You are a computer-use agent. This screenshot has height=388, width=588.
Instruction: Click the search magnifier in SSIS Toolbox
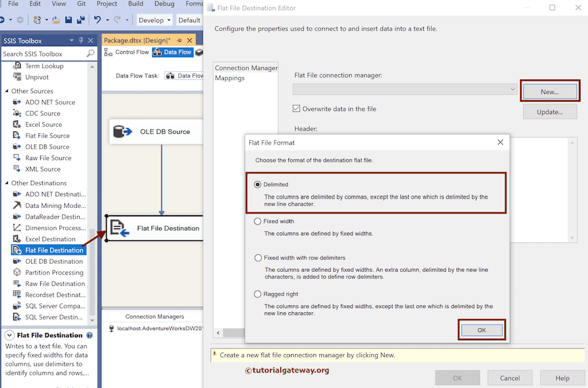click(x=91, y=53)
